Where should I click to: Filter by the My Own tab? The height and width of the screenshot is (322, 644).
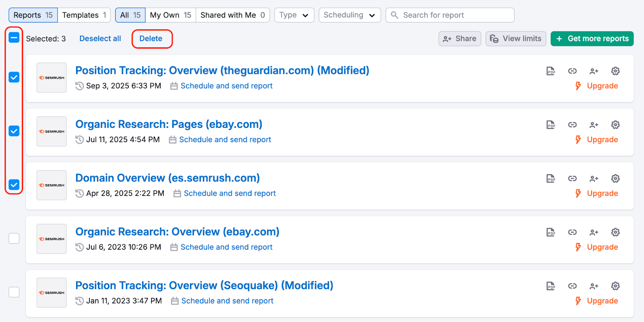coord(170,15)
